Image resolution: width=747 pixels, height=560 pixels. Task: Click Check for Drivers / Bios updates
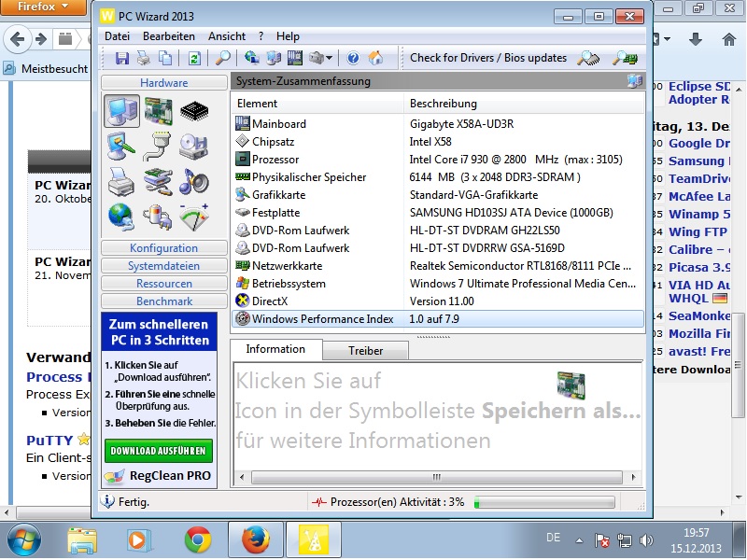pyautogui.click(x=488, y=58)
